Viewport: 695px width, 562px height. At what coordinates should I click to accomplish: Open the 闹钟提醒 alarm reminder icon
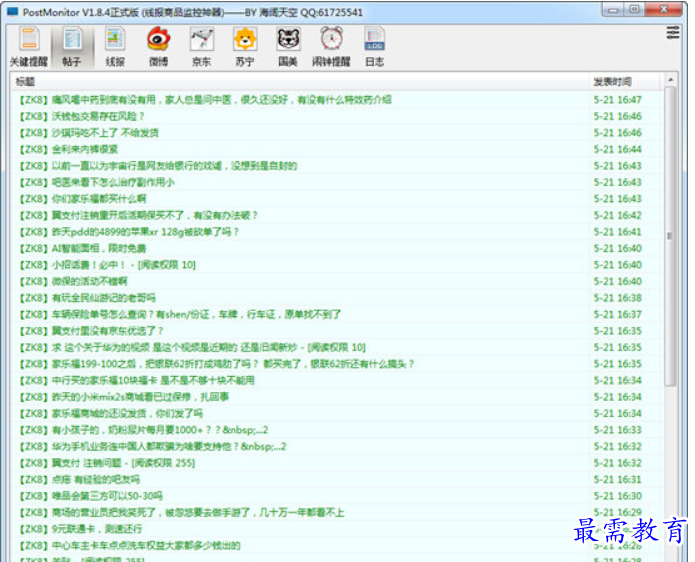point(331,47)
